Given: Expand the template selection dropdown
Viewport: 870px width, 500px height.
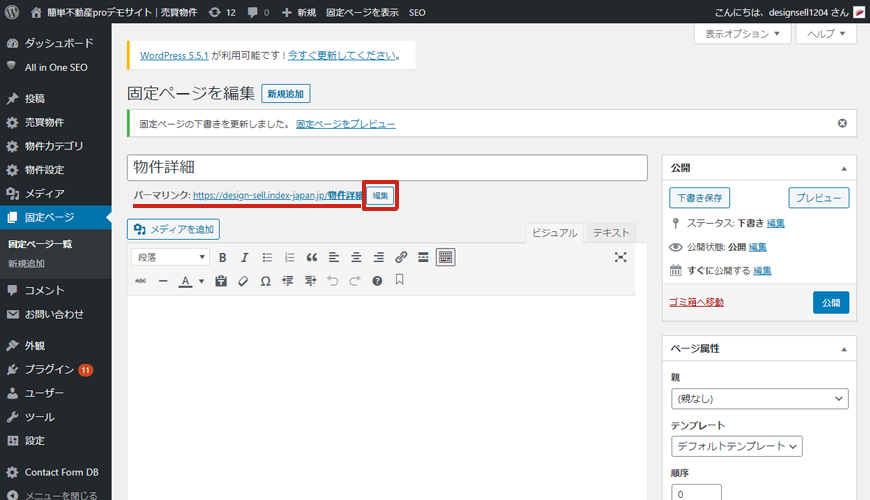Looking at the screenshot, I should click(736, 446).
